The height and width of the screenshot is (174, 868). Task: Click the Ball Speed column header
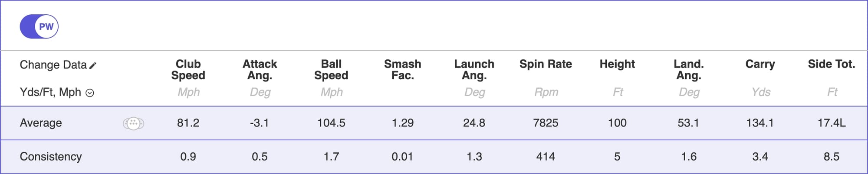click(x=331, y=70)
